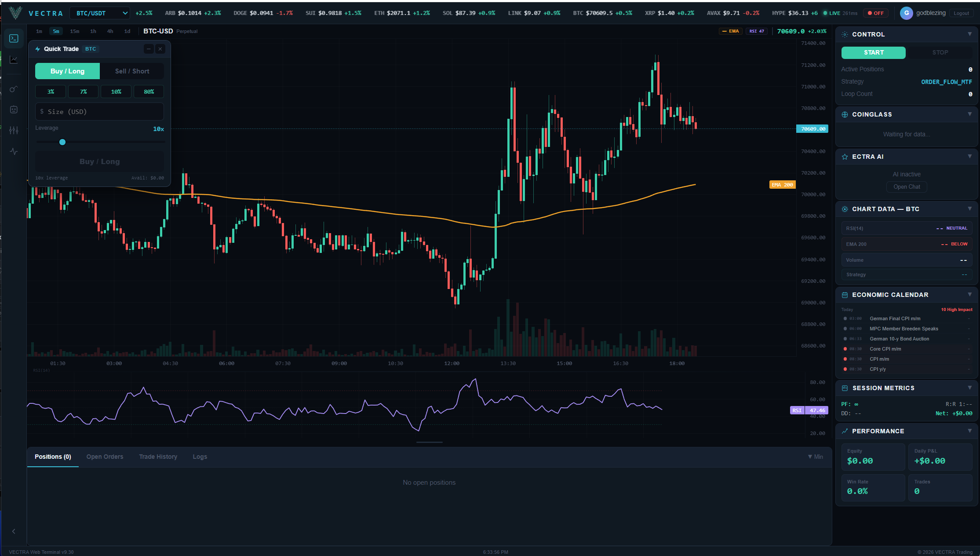
Task: Toggle the red OFF status switch
Action: 875,13
